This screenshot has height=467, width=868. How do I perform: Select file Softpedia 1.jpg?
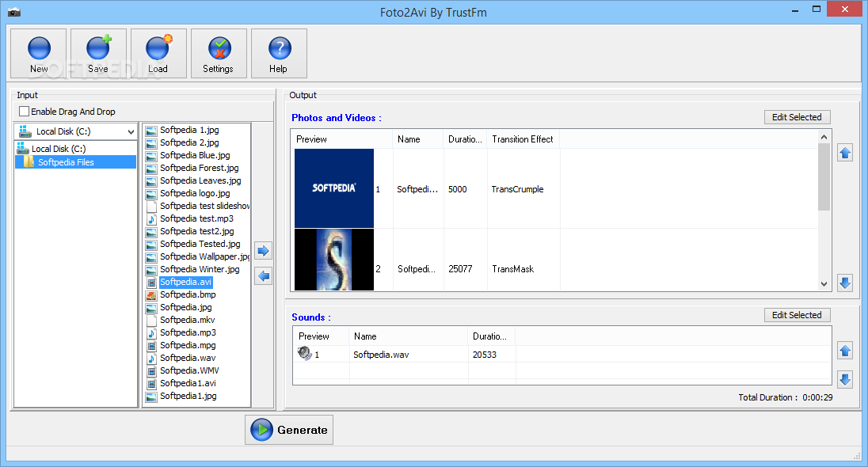[189, 130]
